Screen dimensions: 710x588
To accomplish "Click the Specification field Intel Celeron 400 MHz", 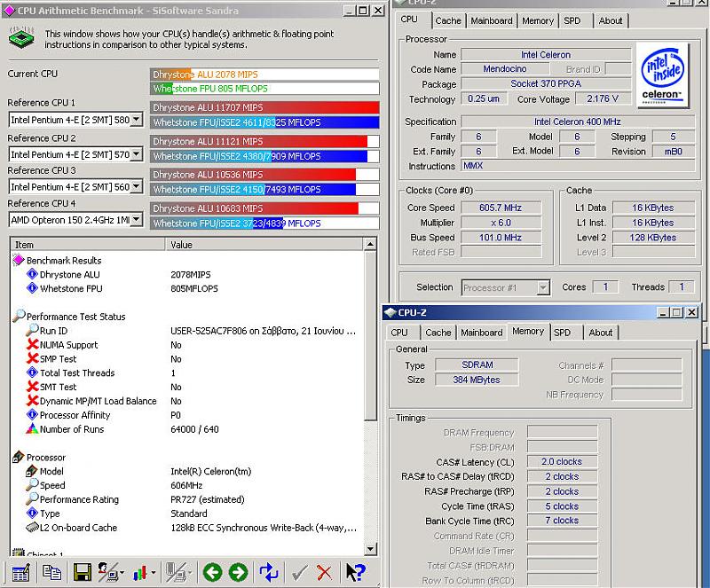I will click(578, 122).
